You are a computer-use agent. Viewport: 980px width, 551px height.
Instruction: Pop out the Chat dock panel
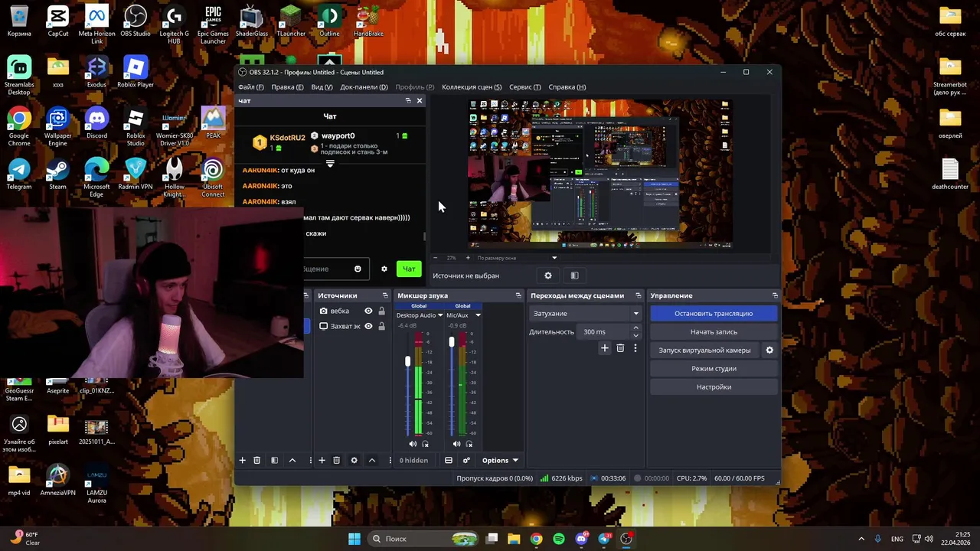tap(408, 100)
